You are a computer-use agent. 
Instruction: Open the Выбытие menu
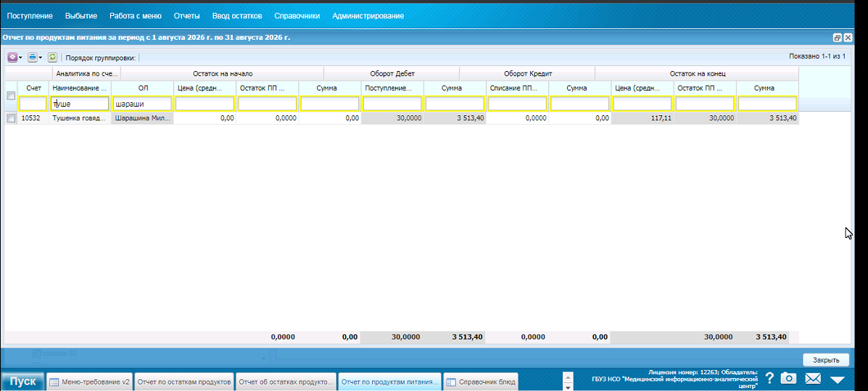pos(80,16)
